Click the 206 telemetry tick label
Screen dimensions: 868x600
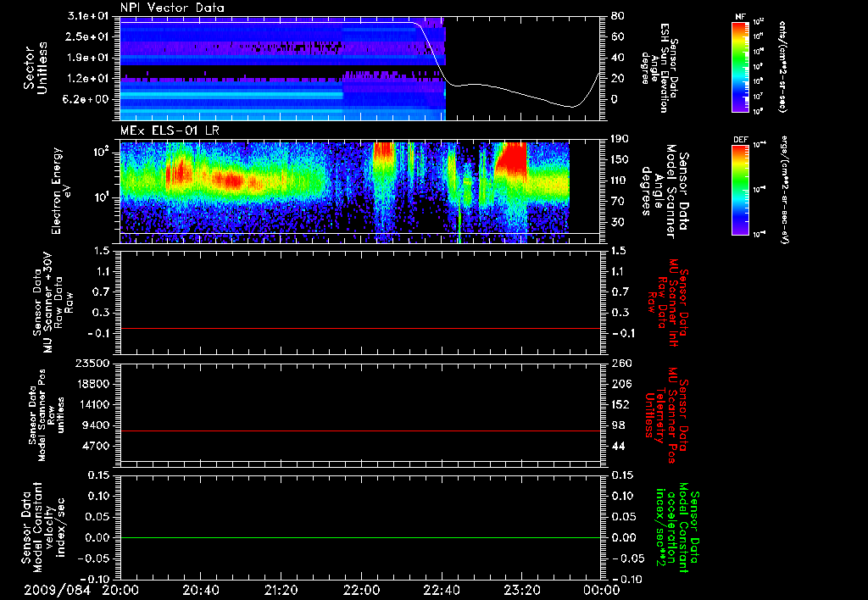coord(621,384)
